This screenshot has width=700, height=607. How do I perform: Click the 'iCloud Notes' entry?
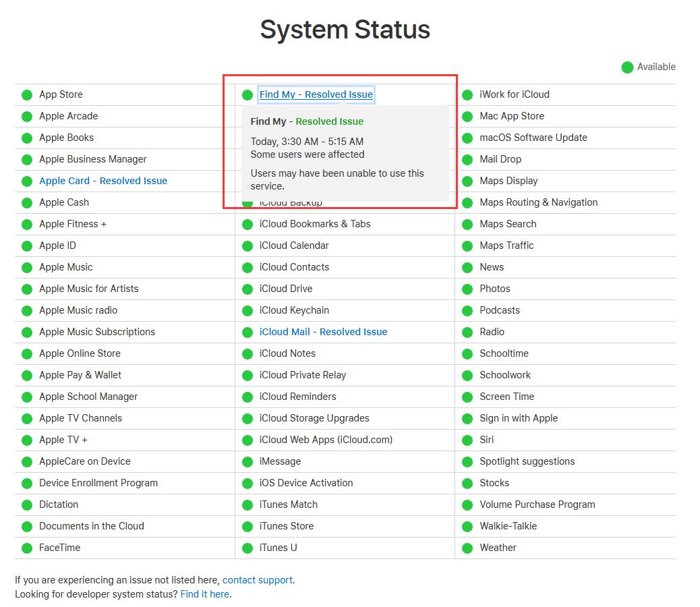(x=287, y=353)
